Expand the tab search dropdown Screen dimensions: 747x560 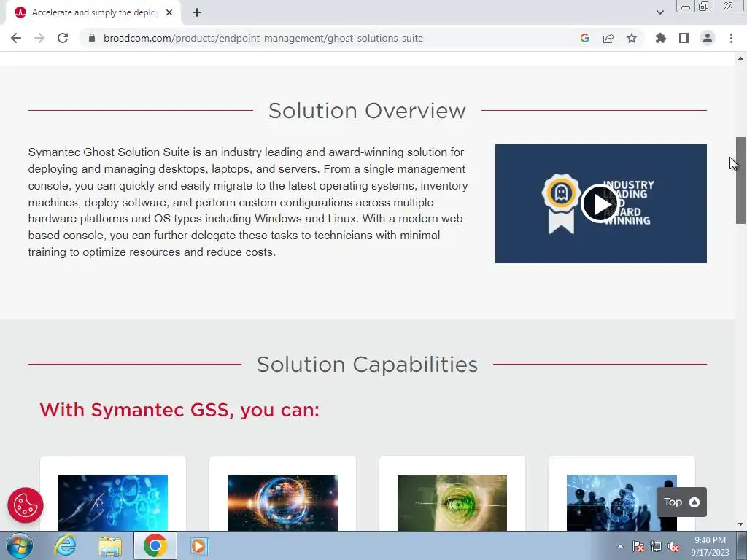[x=659, y=12]
